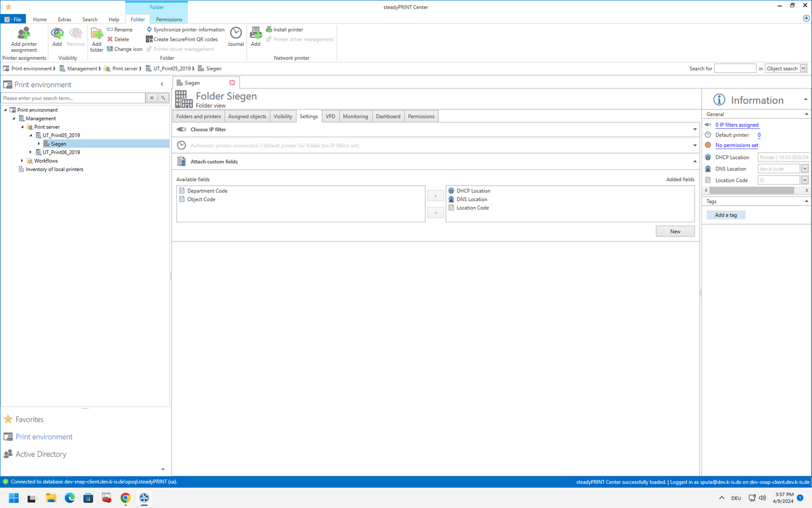This screenshot has width=812, height=508.
Task: Click Change icon in ribbon
Action: (125, 49)
